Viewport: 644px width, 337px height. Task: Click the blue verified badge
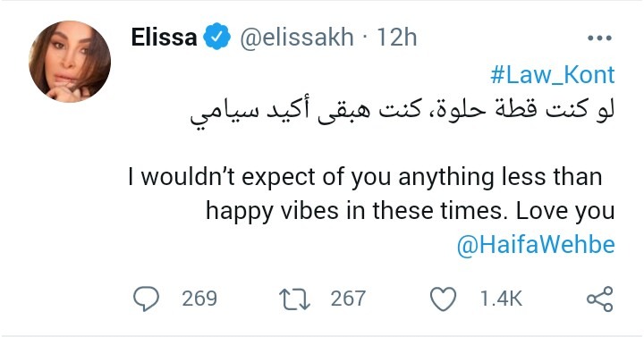216,37
